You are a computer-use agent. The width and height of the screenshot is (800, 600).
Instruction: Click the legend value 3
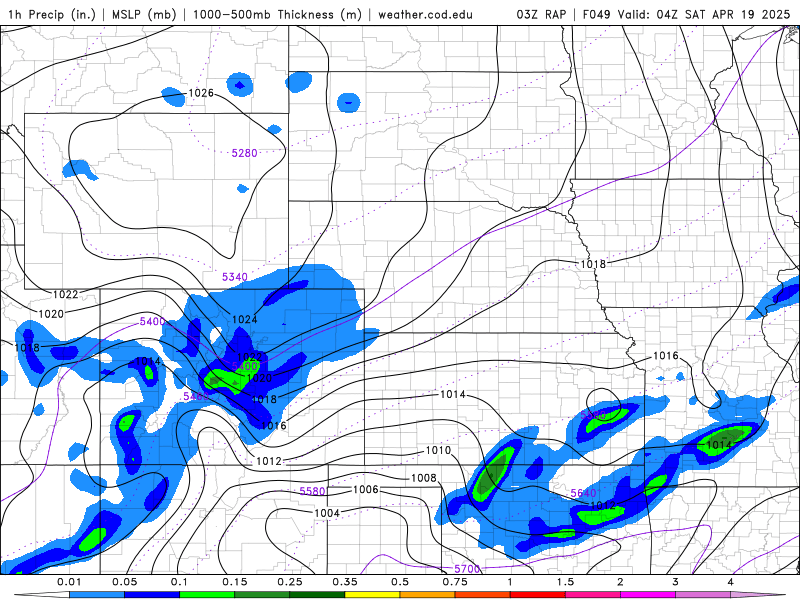tap(676, 582)
